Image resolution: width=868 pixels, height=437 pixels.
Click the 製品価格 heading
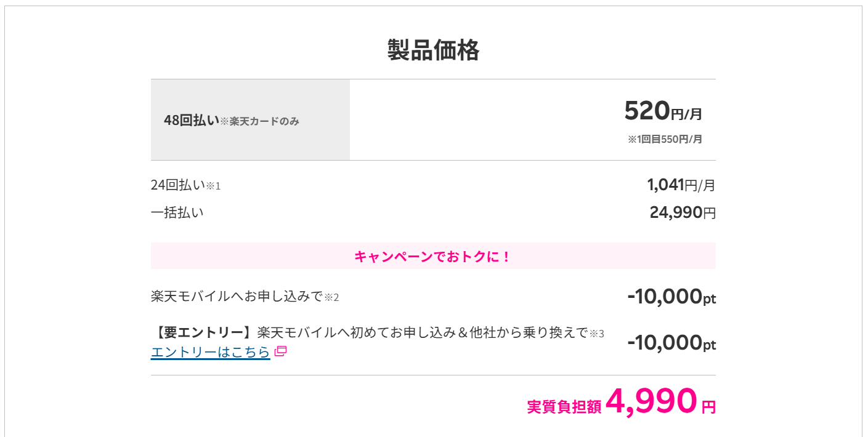pos(434,50)
